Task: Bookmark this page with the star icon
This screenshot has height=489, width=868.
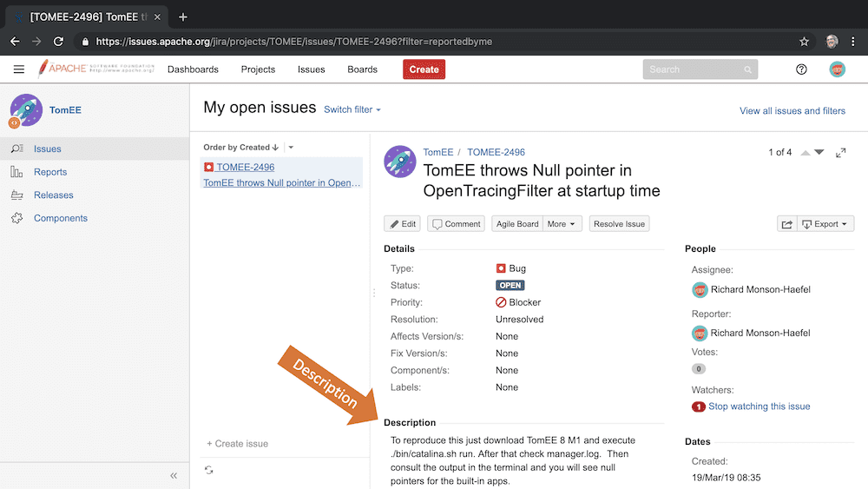Action: pyautogui.click(x=804, y=42)
